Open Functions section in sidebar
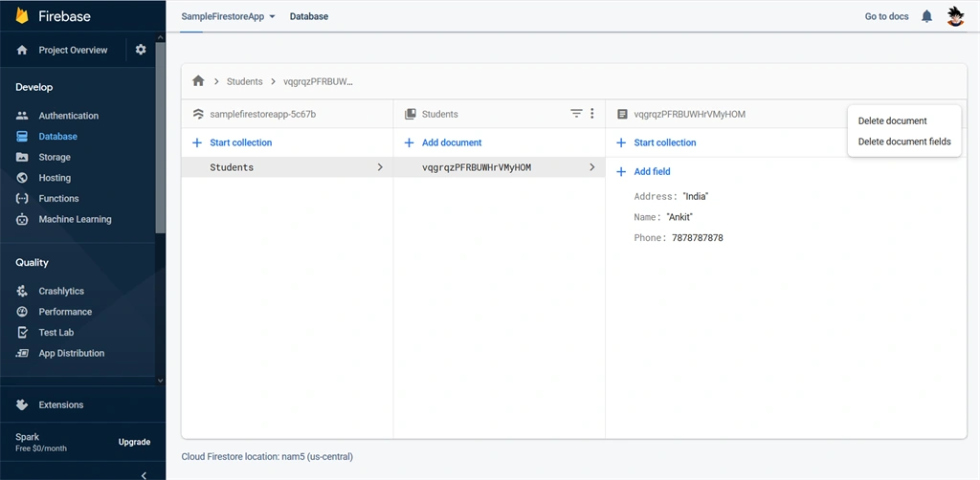The height and width of the screenshot is (480, 980). (58, 199)
